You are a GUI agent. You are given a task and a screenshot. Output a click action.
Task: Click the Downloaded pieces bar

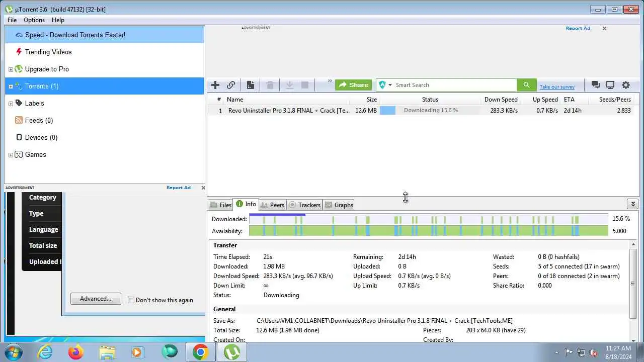point(429,219)
